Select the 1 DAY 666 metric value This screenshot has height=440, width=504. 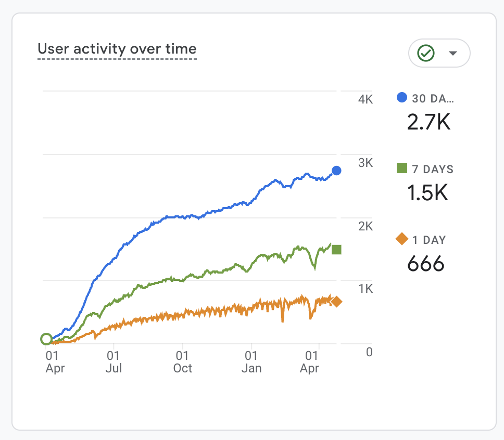pyautogui.click(x=425, y=264)
